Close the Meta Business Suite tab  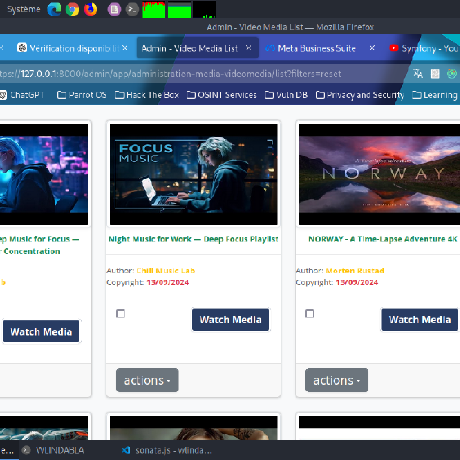point(372,48)
